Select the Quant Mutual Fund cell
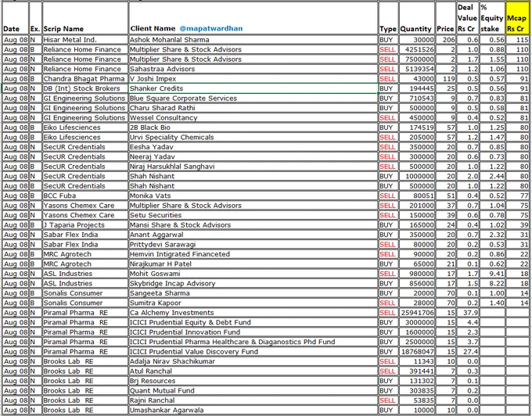532x416 pixels. [253, 390]
